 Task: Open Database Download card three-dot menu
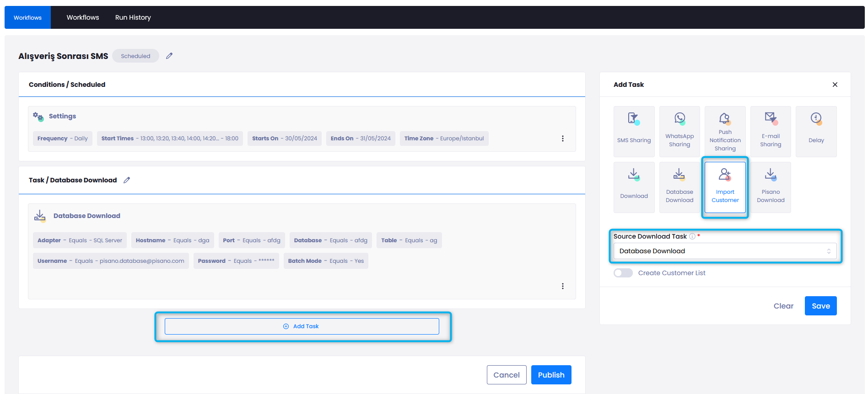tap(562, 286)
